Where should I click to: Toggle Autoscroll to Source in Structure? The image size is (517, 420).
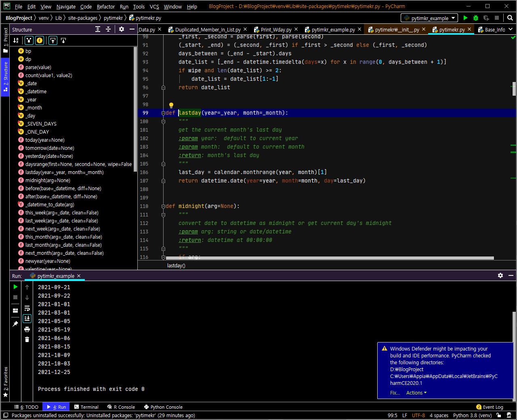pos(53,40)
